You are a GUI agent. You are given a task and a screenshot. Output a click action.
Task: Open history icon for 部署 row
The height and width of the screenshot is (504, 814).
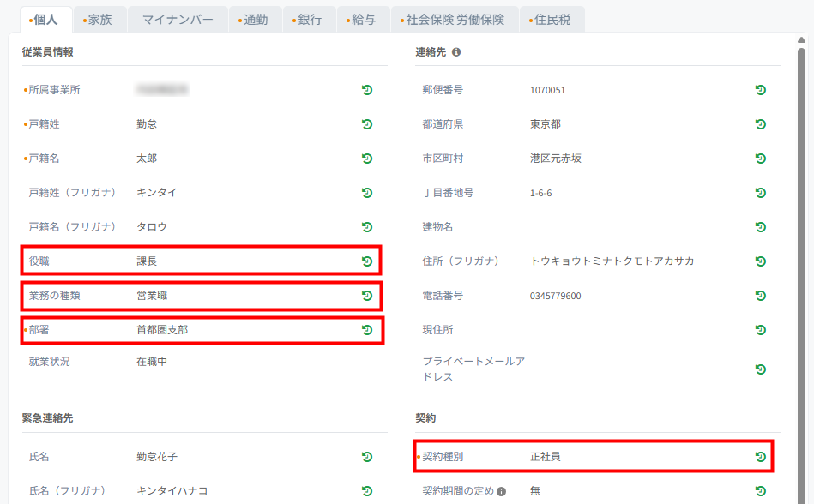367,330
